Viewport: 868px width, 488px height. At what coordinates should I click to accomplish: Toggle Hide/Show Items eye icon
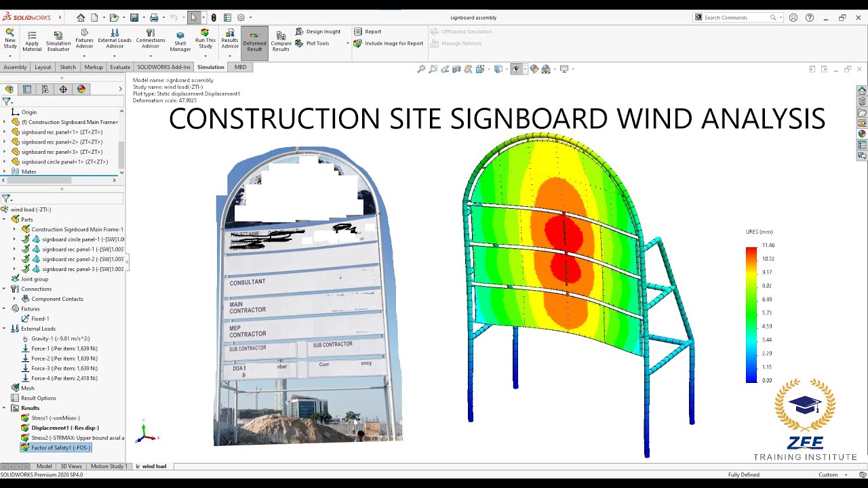(x=517, y=69)
